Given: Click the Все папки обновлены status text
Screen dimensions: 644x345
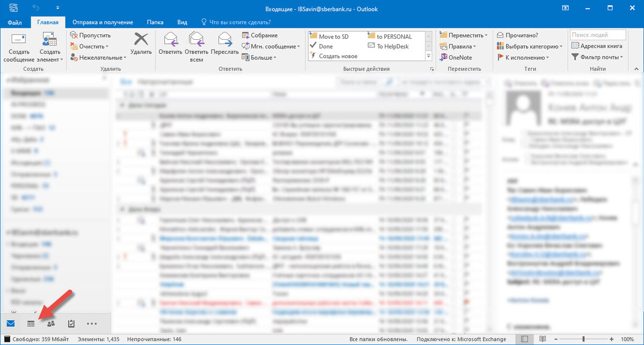Looking at the screenshot, I should pos(379,339).
